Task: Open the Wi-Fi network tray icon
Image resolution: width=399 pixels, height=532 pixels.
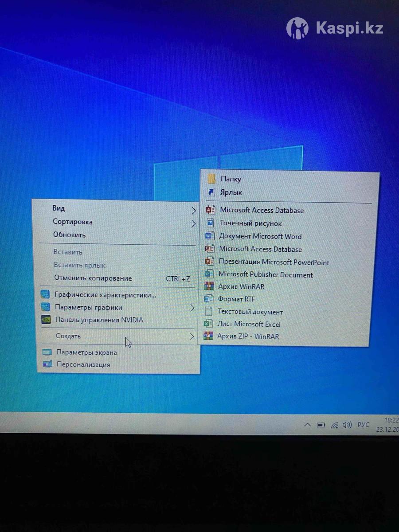Action: pos(334,425)
